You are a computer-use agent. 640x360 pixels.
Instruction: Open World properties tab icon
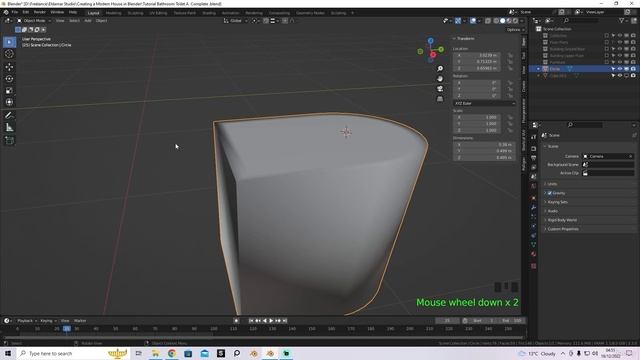533,186
